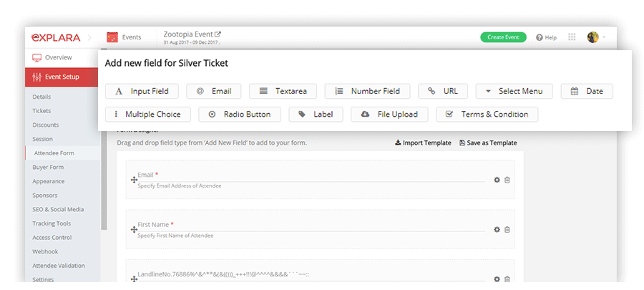Screen dimensions: 644x290
Task: Expand the profile dropdown arrow
Action: (x=604, y=38)
